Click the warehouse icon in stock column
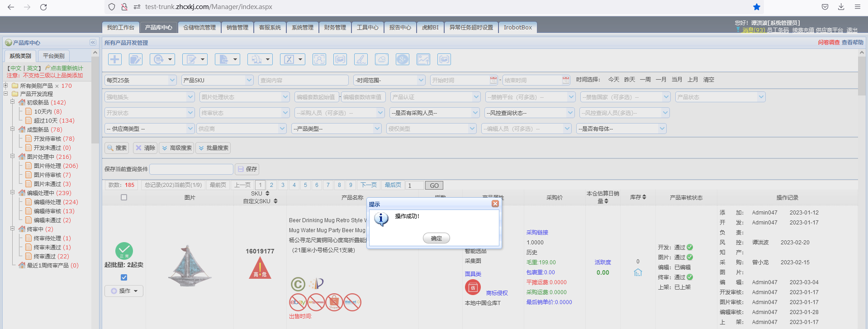 pos(638,272)
